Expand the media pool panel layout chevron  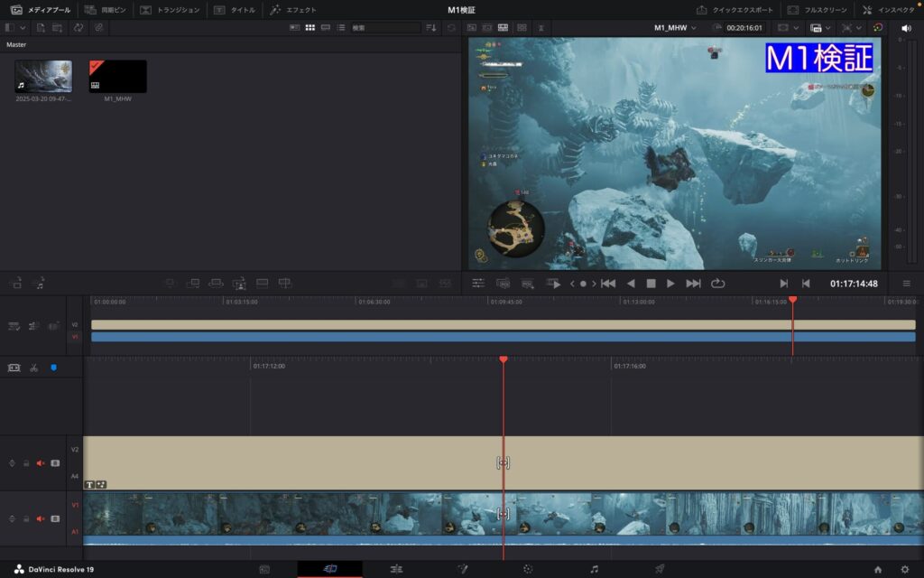click(23, 28)
